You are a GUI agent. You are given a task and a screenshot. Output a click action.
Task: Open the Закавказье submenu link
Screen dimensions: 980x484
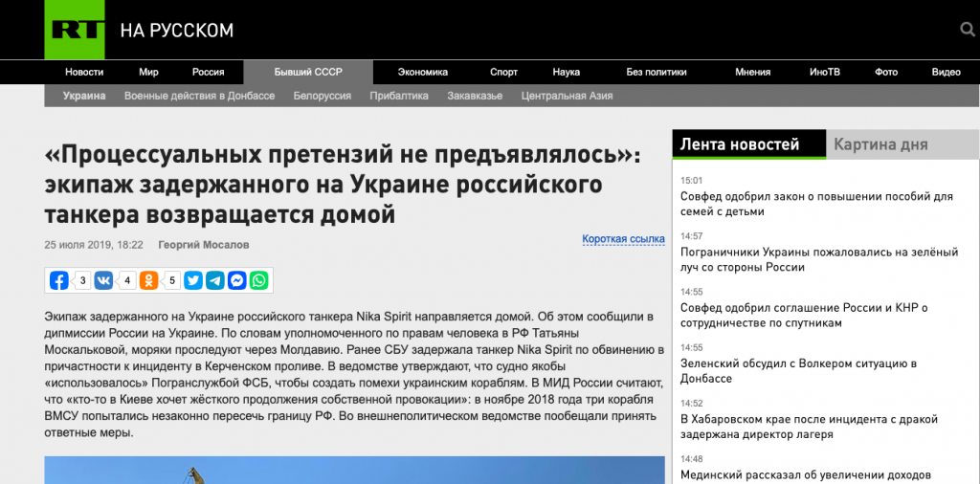point(475,96)
